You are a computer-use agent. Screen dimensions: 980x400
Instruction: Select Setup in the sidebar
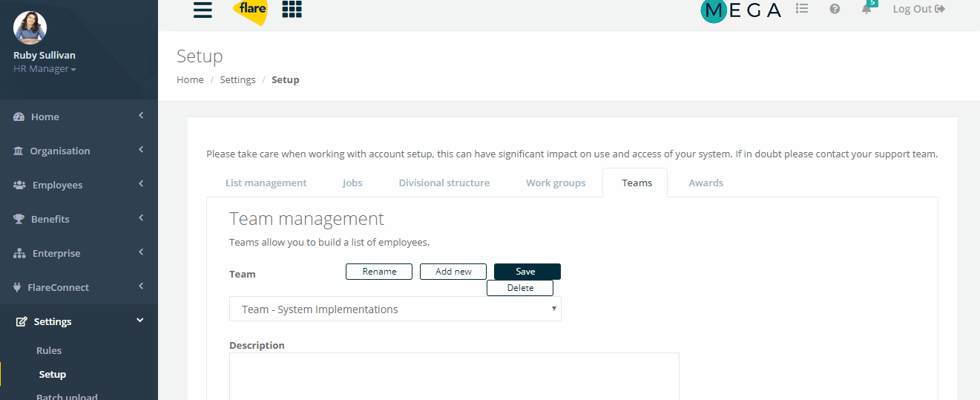(x=53, y=374)
